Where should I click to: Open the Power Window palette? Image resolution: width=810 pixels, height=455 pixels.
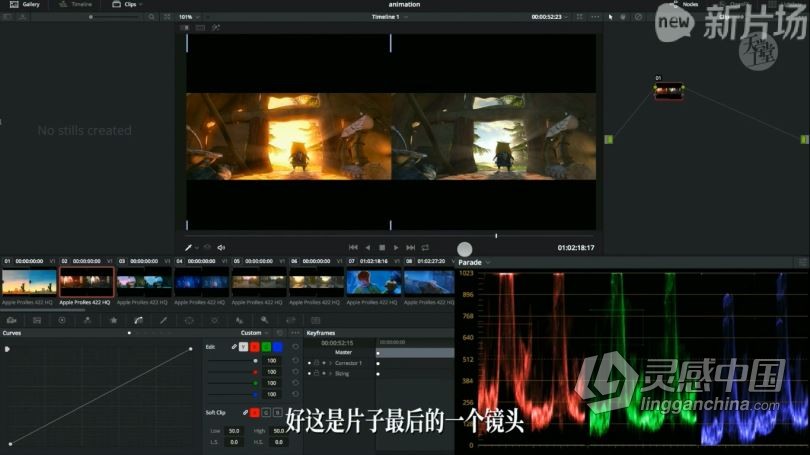coord(189,320)
